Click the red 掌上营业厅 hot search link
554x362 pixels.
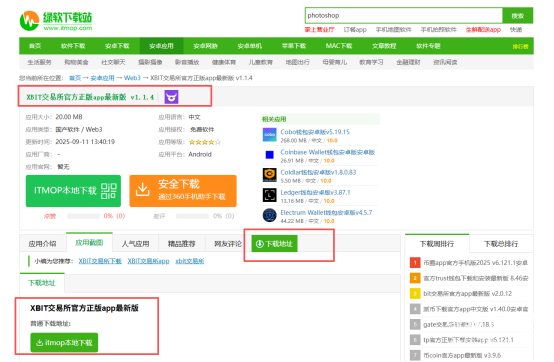(x=319, y=30)
